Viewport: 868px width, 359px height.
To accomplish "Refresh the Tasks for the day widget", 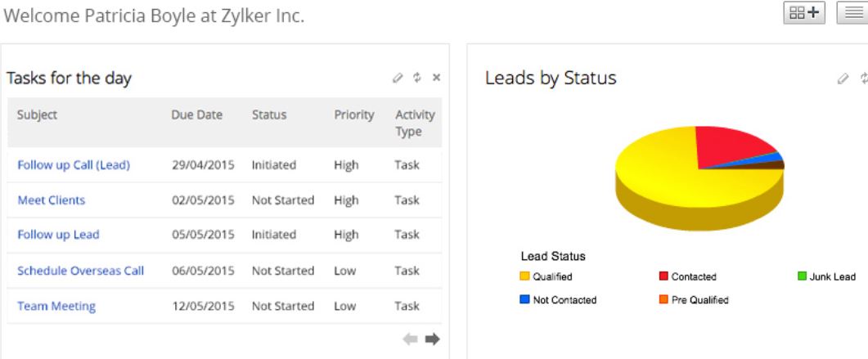I will (416, 78).
